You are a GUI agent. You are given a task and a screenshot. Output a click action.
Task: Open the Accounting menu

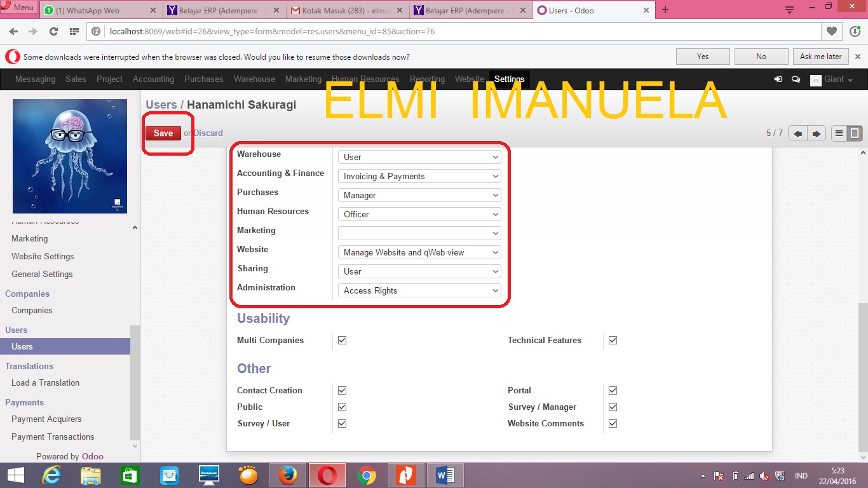pos(153,79)
